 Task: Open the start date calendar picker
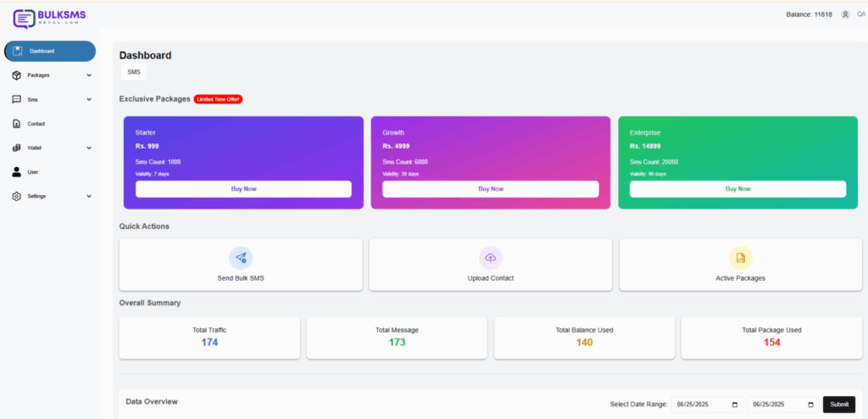click(734, 405)
